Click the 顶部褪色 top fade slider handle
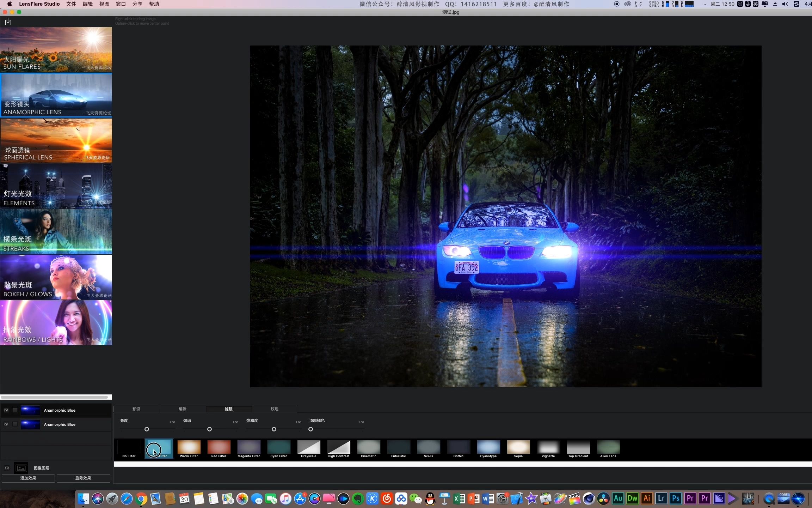Viewport: 812px width, 508px height. (310, 429)
